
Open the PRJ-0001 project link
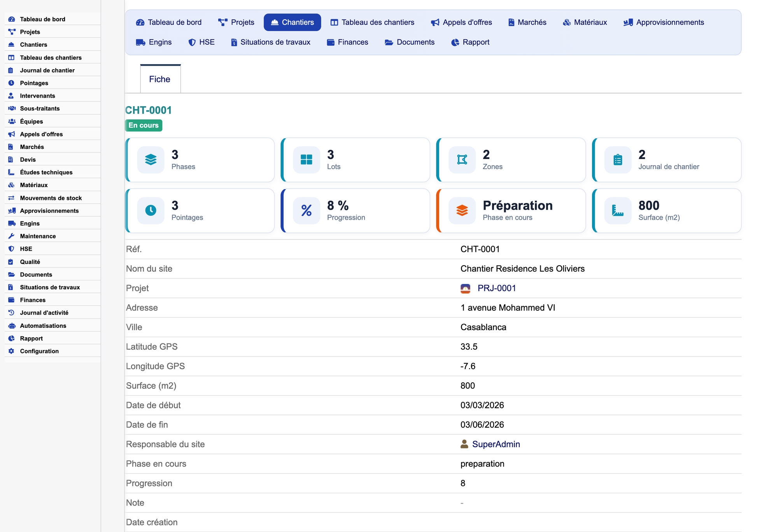click(497, 288)
